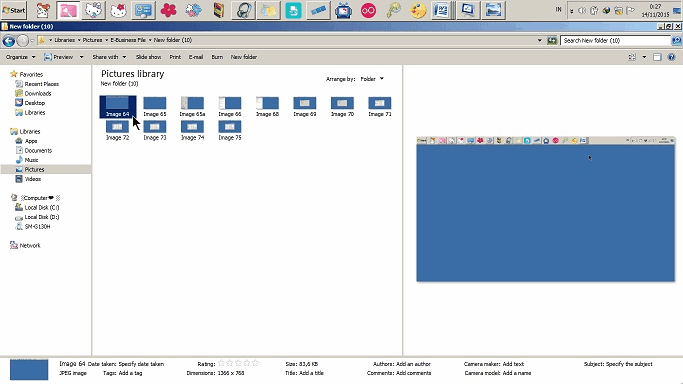Select the Image 69 thumbnail
This screenshot has width=683, height=384.
(305, 107)
